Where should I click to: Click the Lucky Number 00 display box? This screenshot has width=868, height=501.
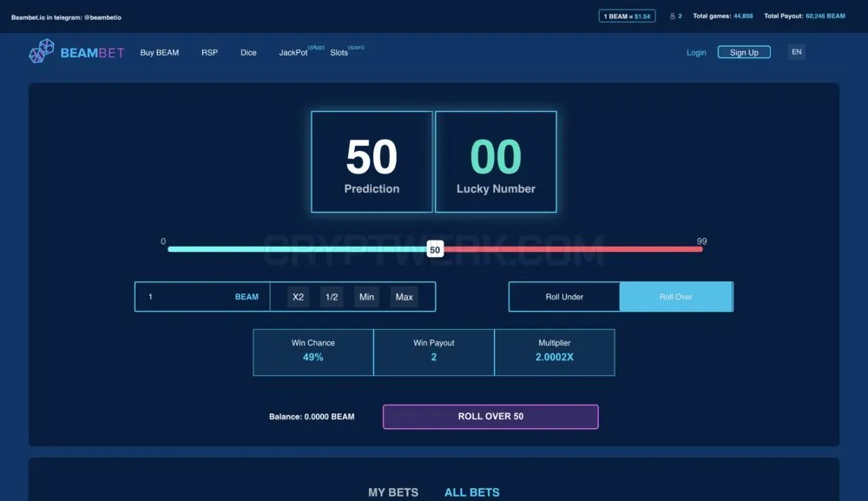pos(496,162)
